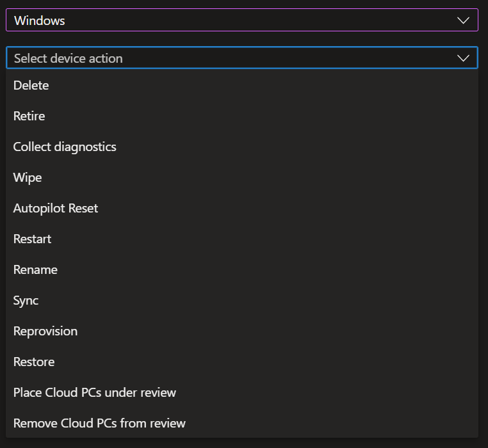Viewport: 488px width, 448px height.
Task: Choose Autopilot Reset action
Action: point(242,208)
